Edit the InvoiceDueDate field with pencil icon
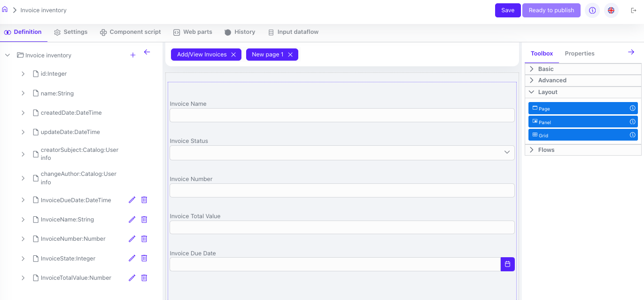Screen dimensions: 644x300 132,200
